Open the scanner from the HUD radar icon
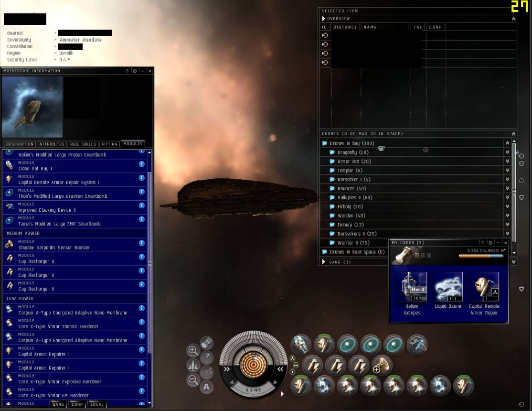This screenshot has width=532, height=411. (207, 357)
